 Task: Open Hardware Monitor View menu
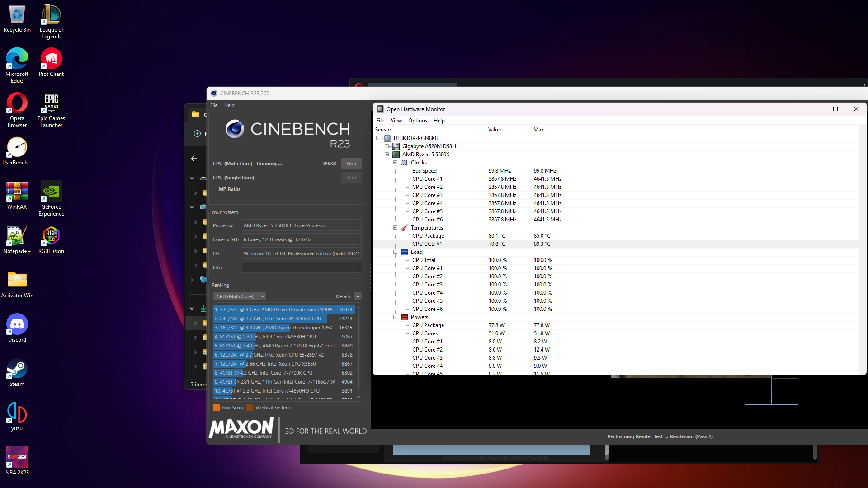click(x=396, y=121)
